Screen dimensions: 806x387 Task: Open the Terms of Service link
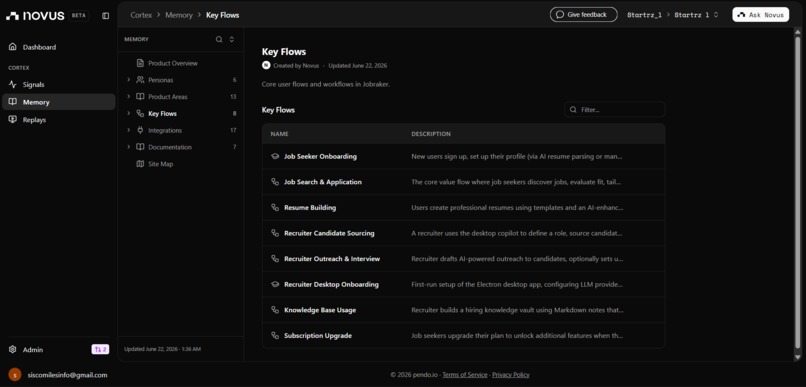465,375
